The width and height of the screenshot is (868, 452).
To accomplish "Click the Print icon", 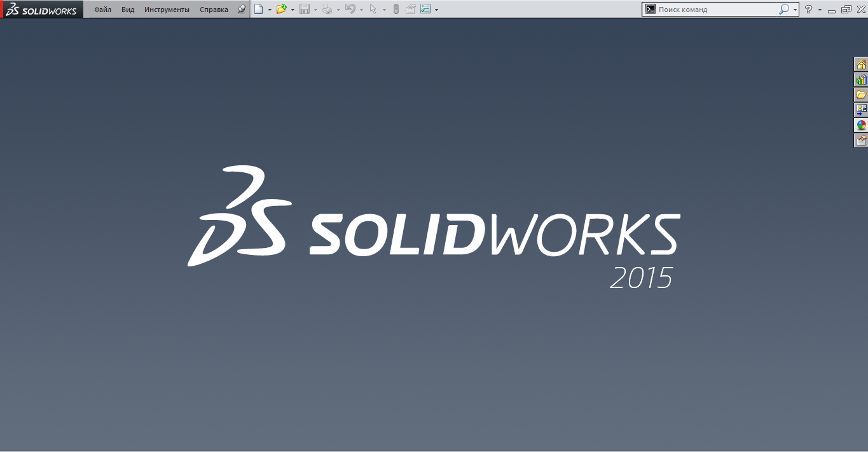I will pos(327,10).
